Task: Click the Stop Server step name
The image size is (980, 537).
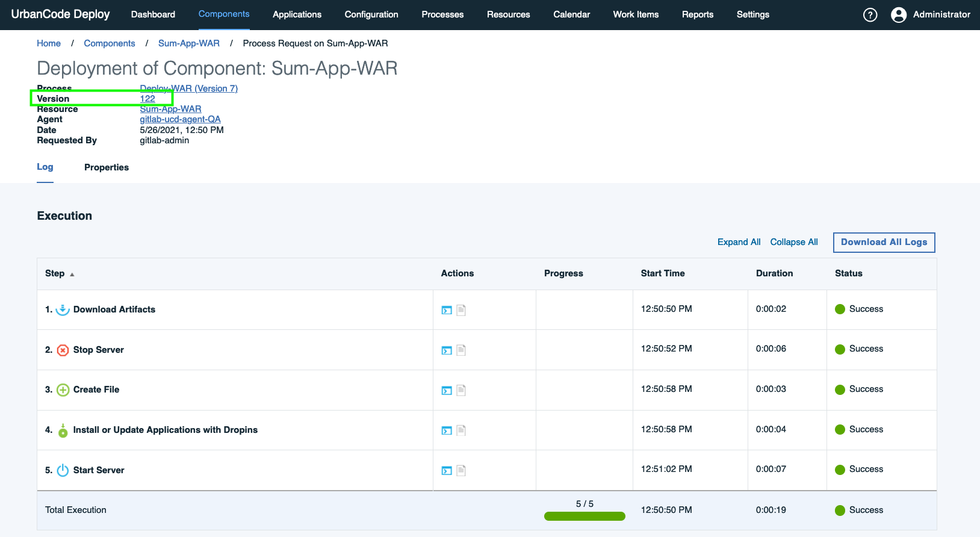Action: (99, 350)
